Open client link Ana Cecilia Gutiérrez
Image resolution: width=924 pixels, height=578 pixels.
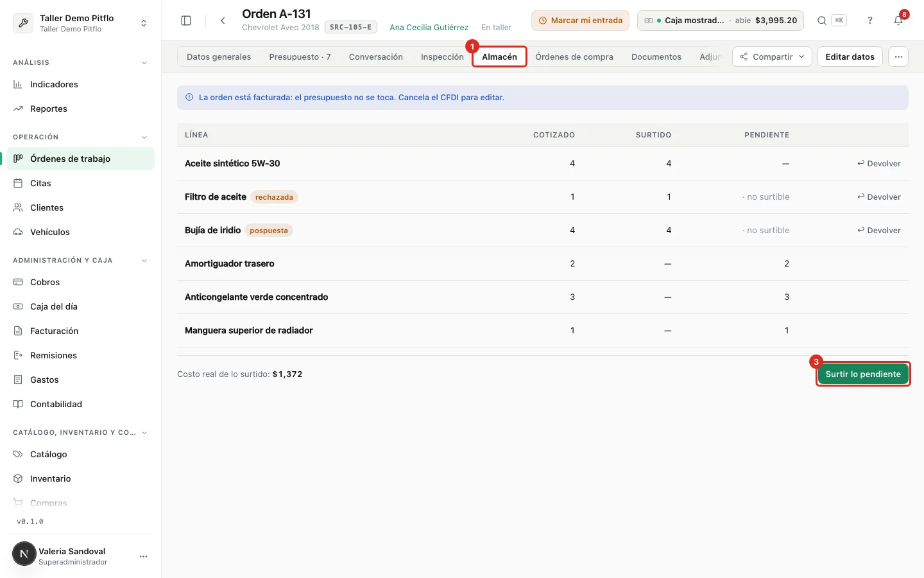click(x=429, y=28)
